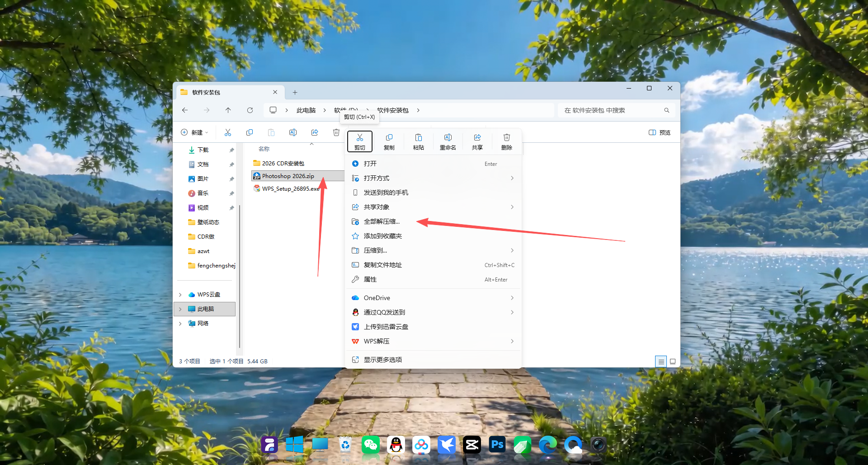
Task: Open Photoshop from the dock
Action: point(497,445)
